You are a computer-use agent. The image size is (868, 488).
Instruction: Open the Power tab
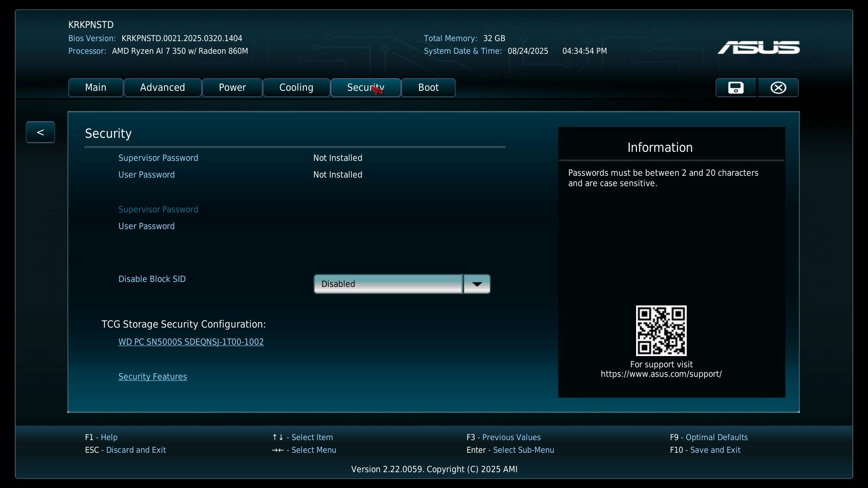pos(232,88)
